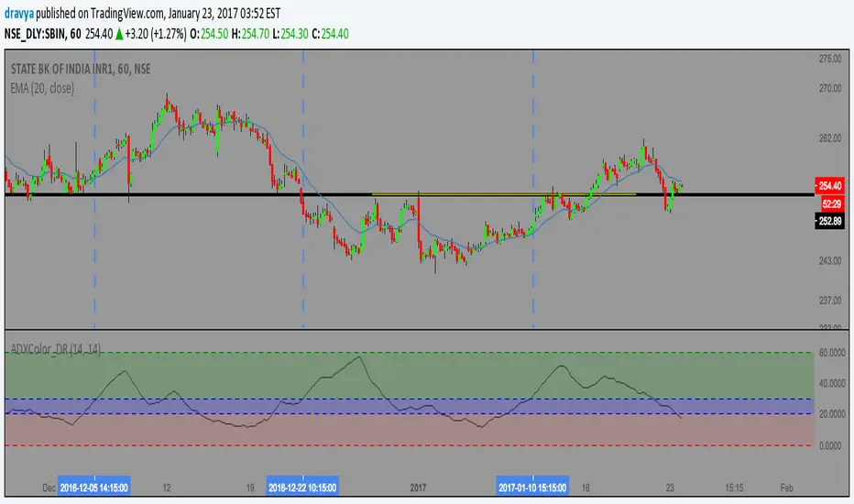Click the C:254.40 close value
854x504 pixels.
click(330, 34)
